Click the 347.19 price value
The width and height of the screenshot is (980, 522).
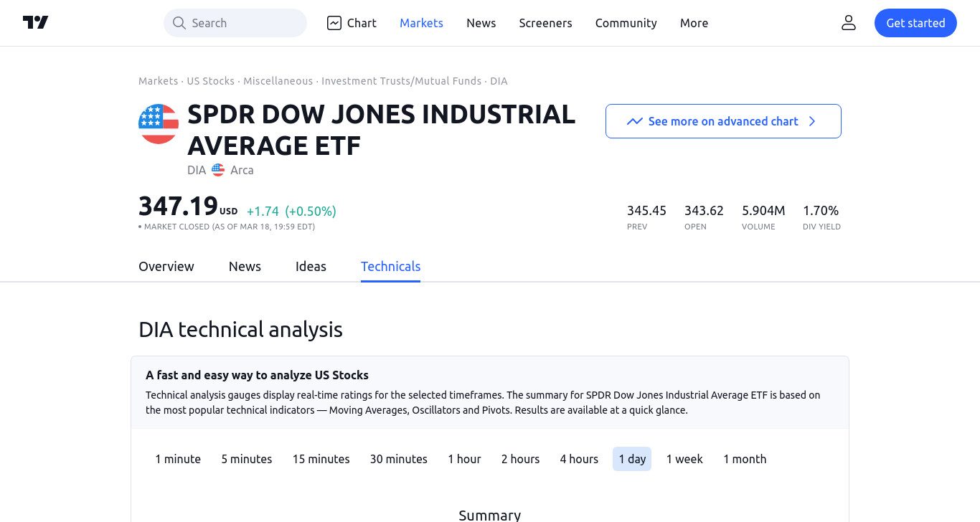[x=178, y=206]
